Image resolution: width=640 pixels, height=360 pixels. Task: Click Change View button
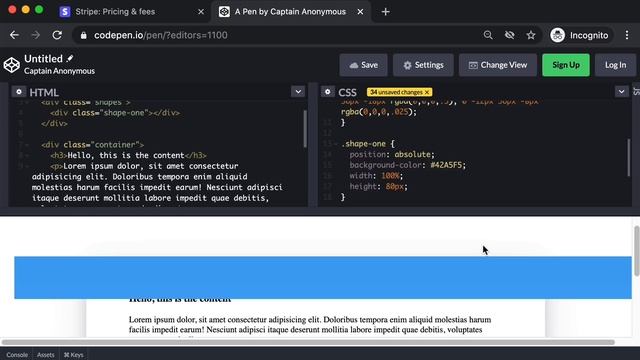(498, 65)
